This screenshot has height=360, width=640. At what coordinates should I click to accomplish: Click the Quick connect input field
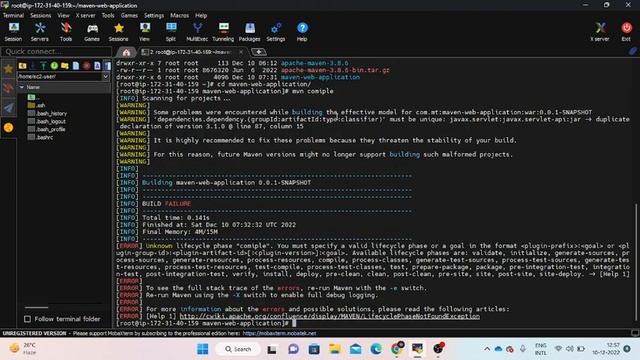(x=56, y=51)
